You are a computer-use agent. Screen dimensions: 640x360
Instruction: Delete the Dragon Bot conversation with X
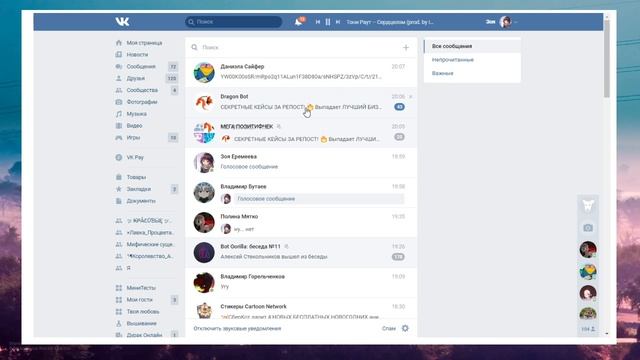click(411, 97)
